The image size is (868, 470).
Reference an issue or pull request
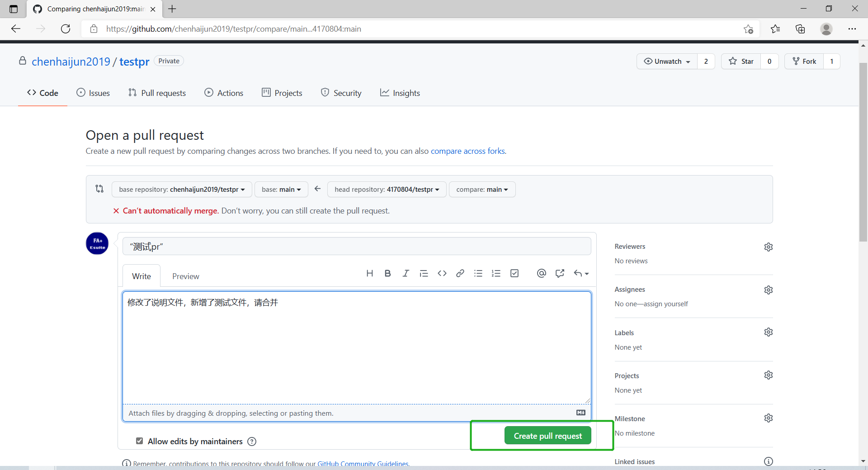pos(560,273)
